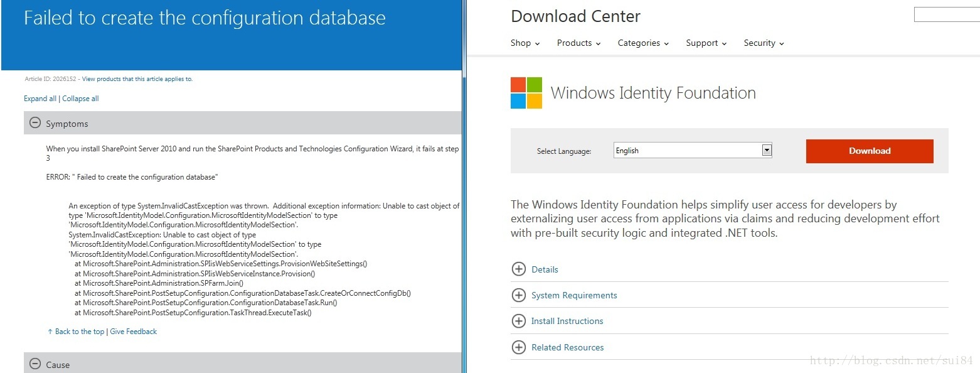Click the Details link text
This screenshot has height=373, width=980.
point(545,269)
